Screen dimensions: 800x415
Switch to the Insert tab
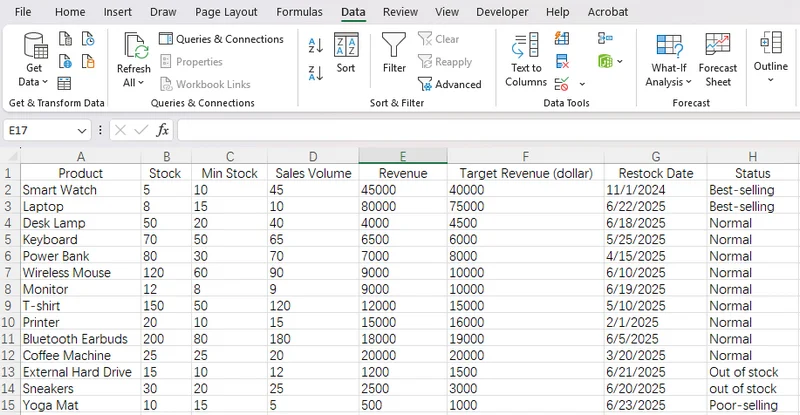(x=117, y=12)
